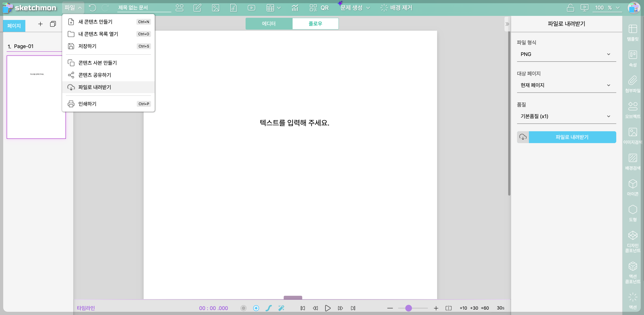This screenshot has width=644, height=315.
Task: Open the 첨부파일 attachment panel
Action: tap(632, 84)
